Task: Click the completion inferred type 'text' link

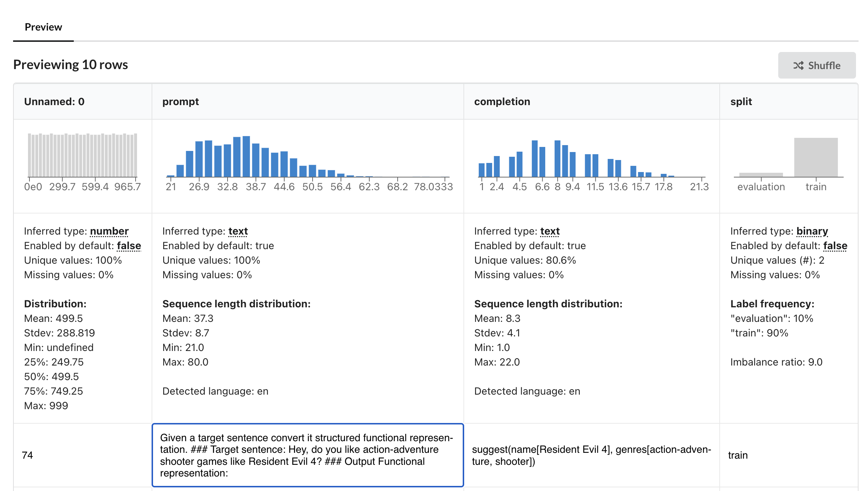Action: (x=550, y=231)
